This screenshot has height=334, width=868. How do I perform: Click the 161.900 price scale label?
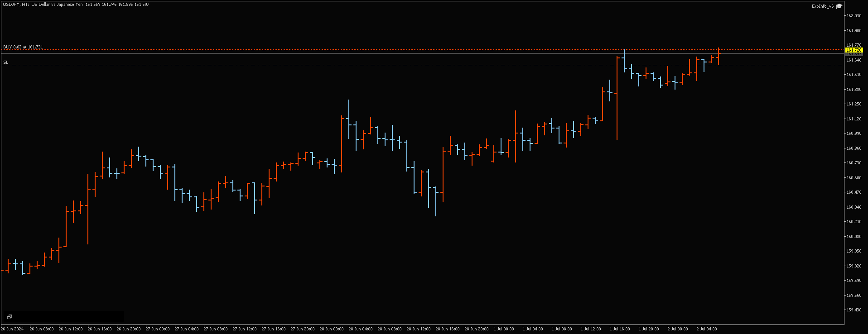(x=854, y=31)
